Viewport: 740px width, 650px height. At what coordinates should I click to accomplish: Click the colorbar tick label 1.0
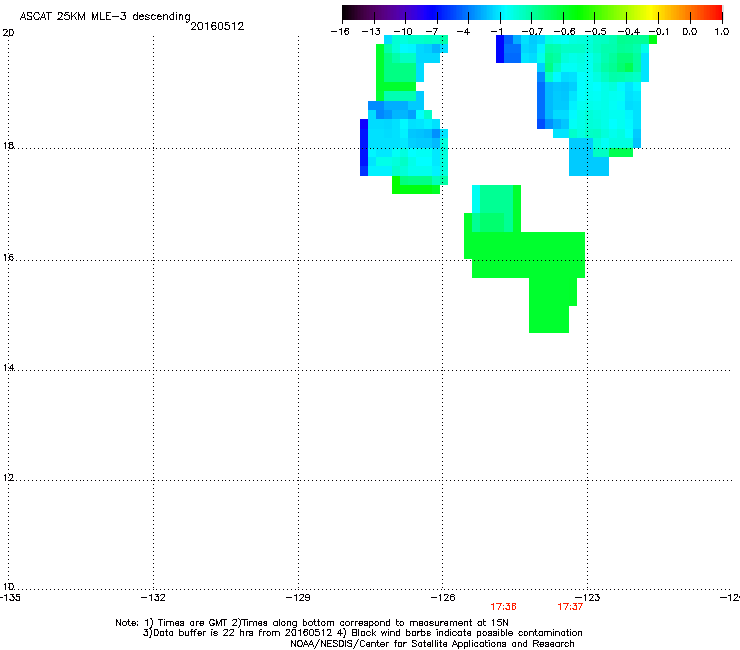coord(722,32)
